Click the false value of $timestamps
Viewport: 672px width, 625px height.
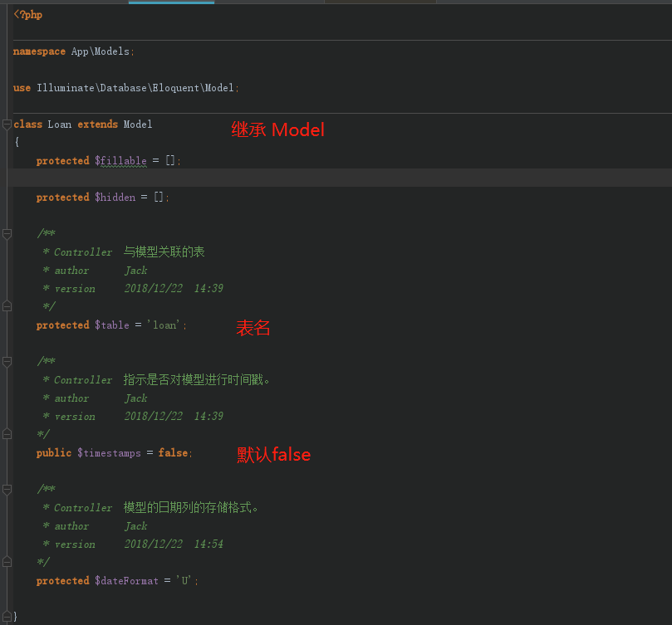coord(173,453)
